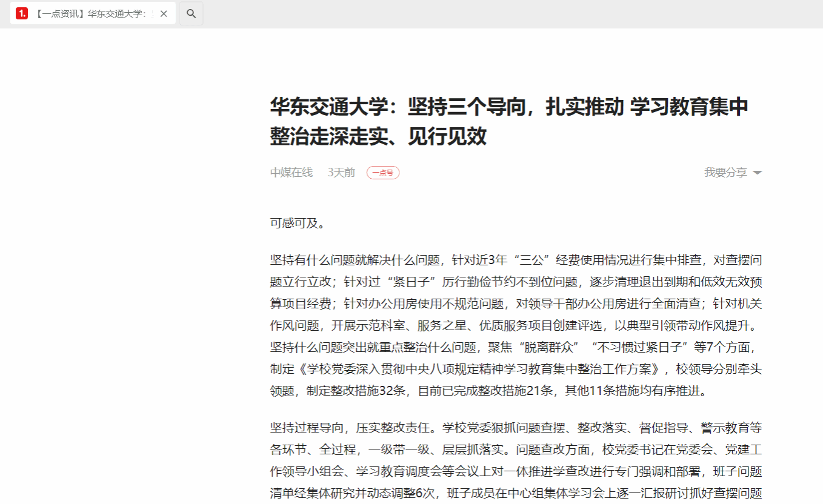
Task: Open the search magnifier icon
Action: tap(191, 13)
